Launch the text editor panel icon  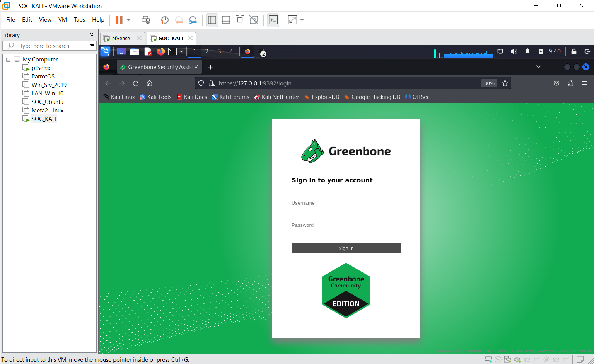click(148, 51)
